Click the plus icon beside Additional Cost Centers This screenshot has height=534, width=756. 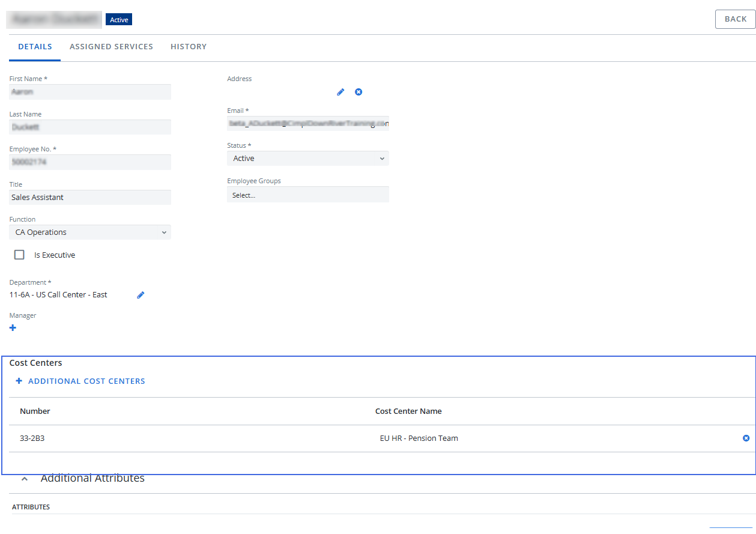tap(19, 381)
